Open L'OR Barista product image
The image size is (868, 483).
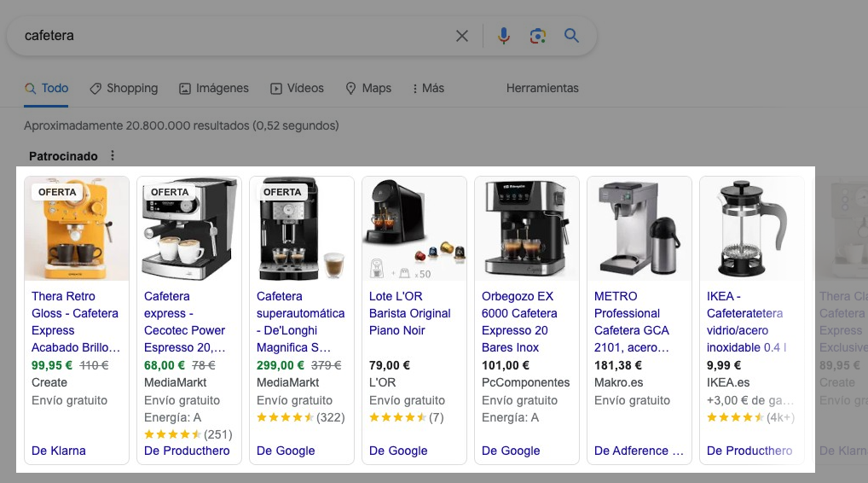click(414, 229)
